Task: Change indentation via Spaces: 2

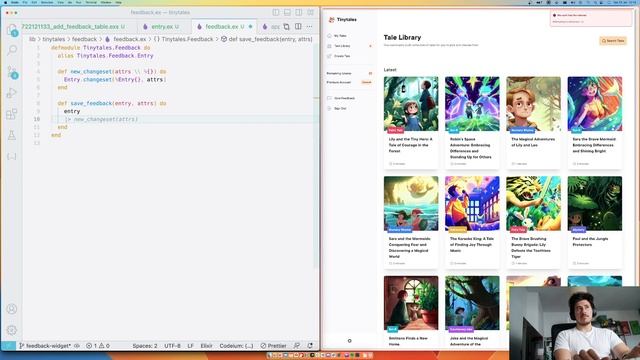Action: coord(144,346)
